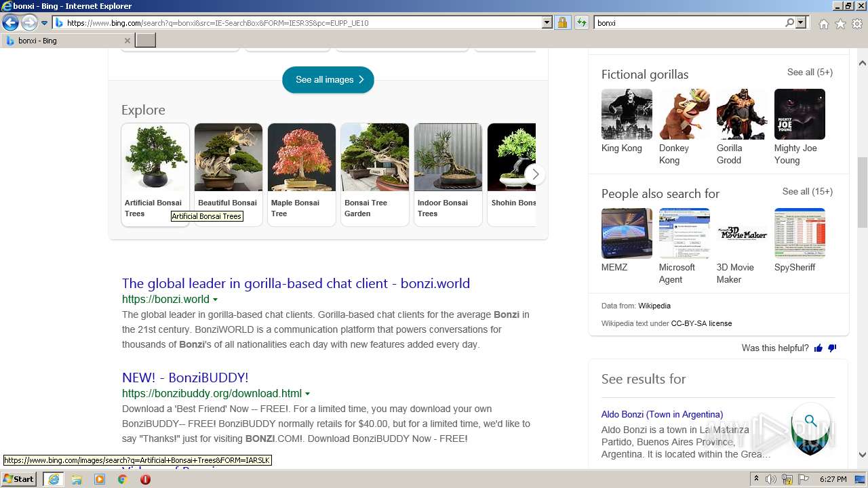This screenshot has width=868, height=488.
Task: Open 'The global leader in gorilla-based chat client' result
Action: 296,283
